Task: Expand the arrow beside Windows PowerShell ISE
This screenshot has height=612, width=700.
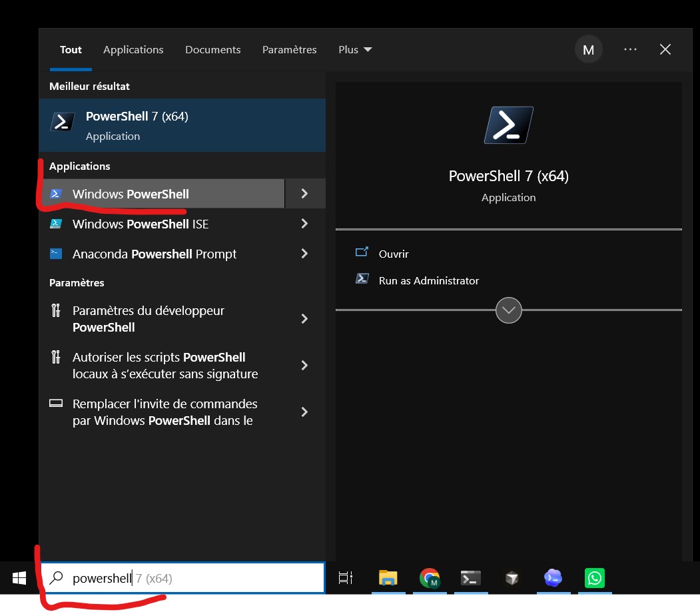Action: (305, 224)
